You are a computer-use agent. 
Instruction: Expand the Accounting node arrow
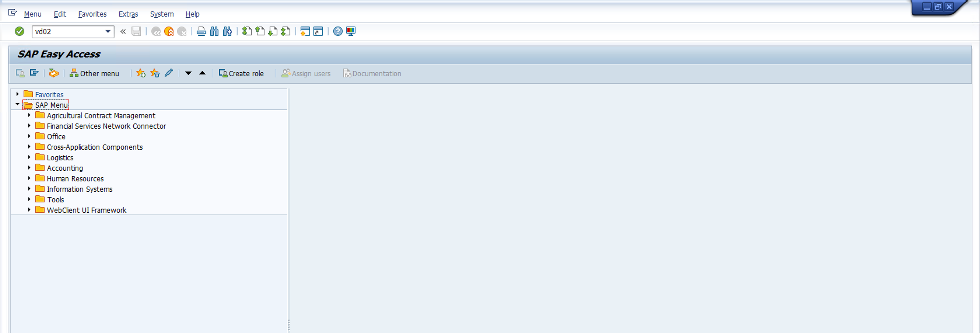point(29,167)
